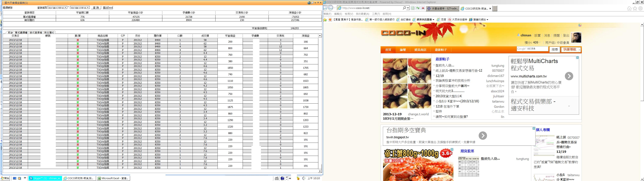This screenshot has width=644, height=181.
Task: Click the IE refresh button icon
Action: point(418,8)
